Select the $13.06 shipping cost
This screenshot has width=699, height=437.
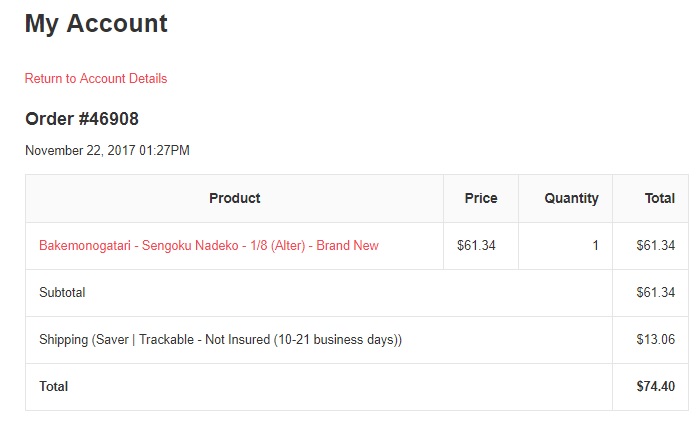point(655,339)
